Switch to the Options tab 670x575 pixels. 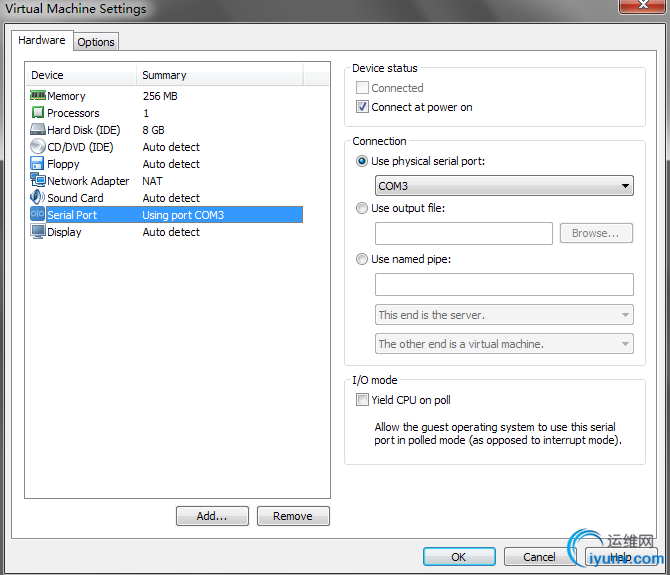(96, 42)
